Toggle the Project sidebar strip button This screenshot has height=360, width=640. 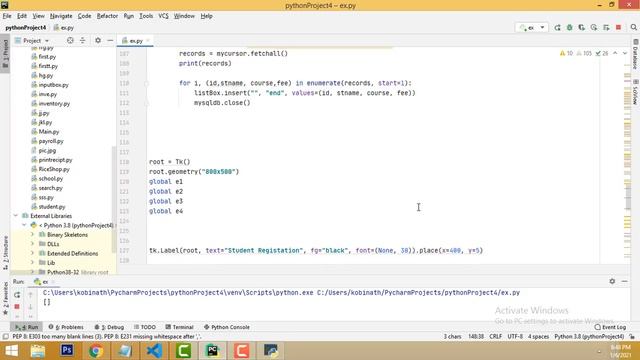5,54
